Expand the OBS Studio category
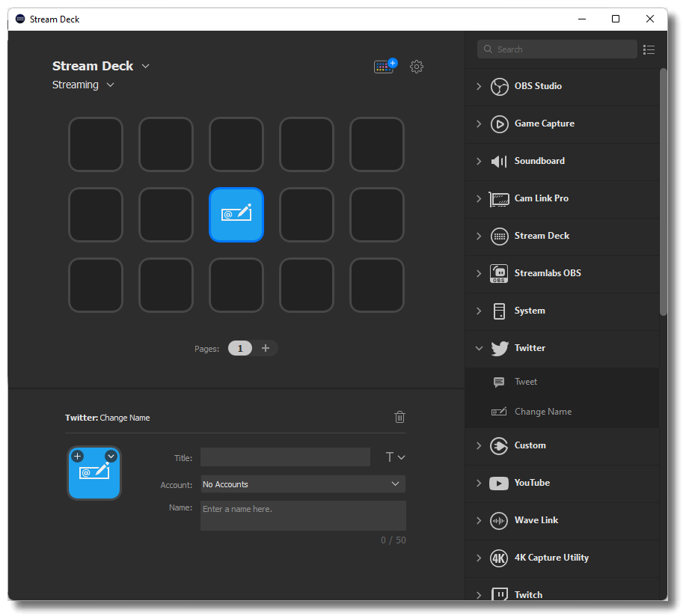This screenshot has width=683, height=616. 479,86
